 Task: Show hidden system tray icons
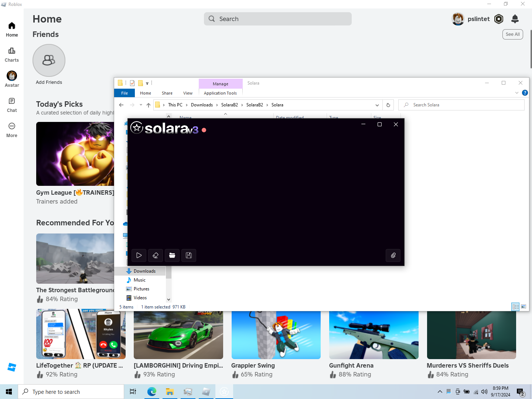[440, 392]
